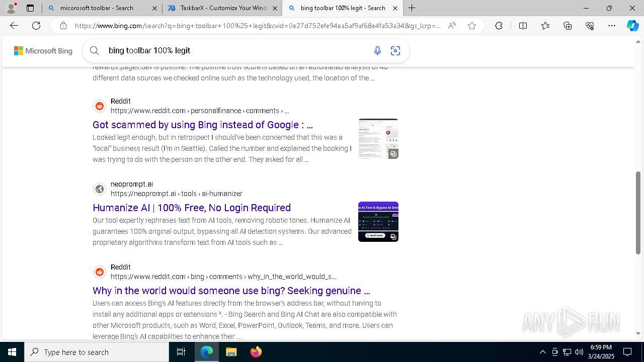The height and width of the screenshot is (362, 644).
Task: Click the 'Reddit' site name above 'Got scammed'
Action: click(121, 101)
